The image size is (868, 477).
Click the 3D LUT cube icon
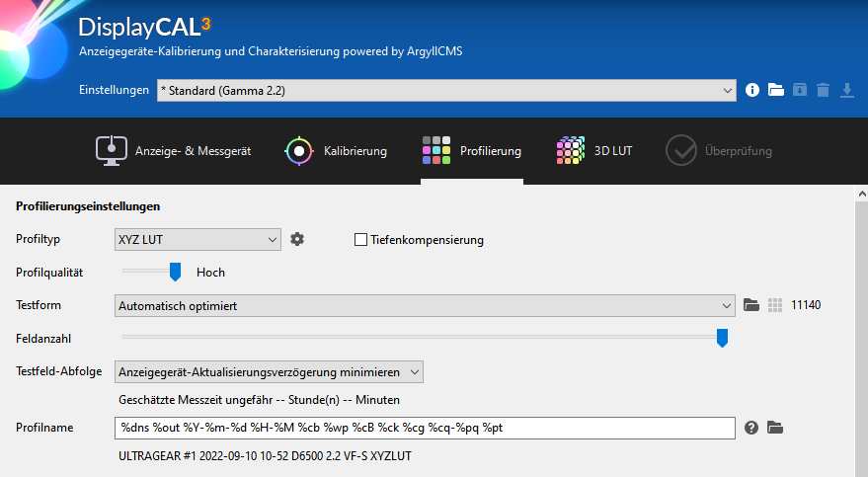coord(571,150)
